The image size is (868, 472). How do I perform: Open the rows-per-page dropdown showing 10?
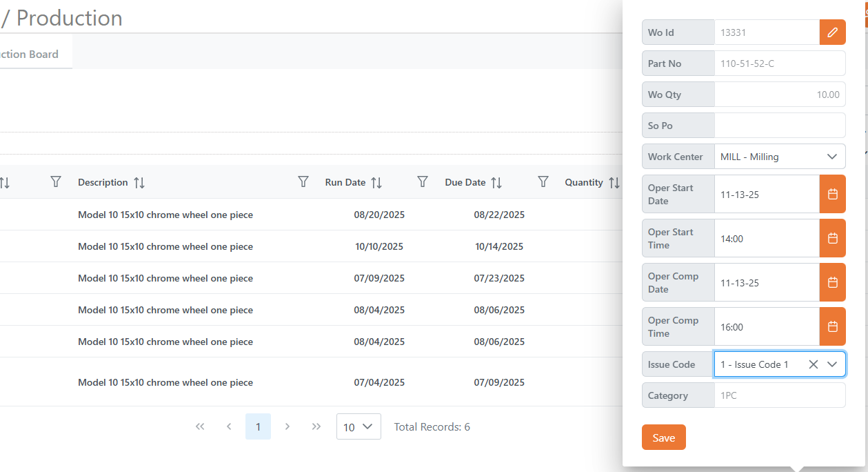tap(359, 427)
